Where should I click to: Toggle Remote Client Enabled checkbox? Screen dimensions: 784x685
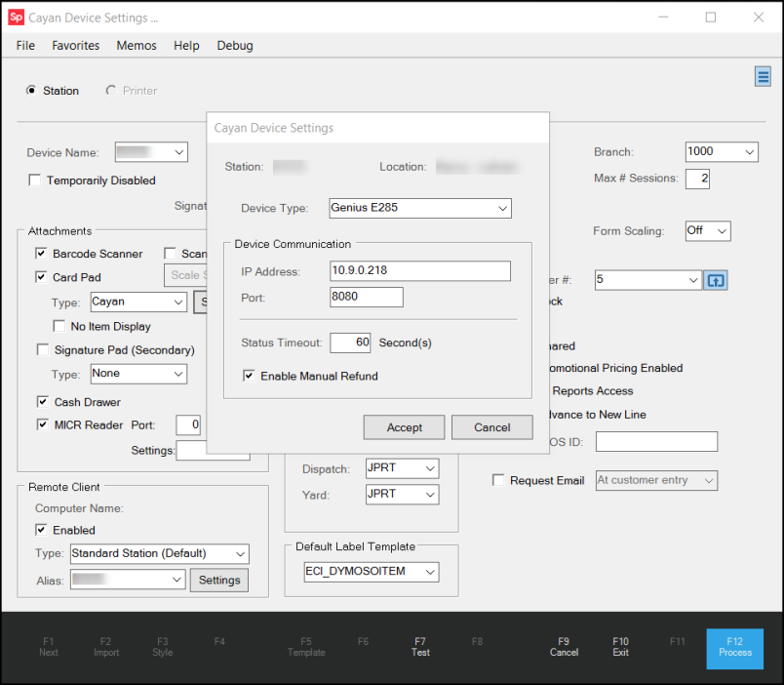41,530
